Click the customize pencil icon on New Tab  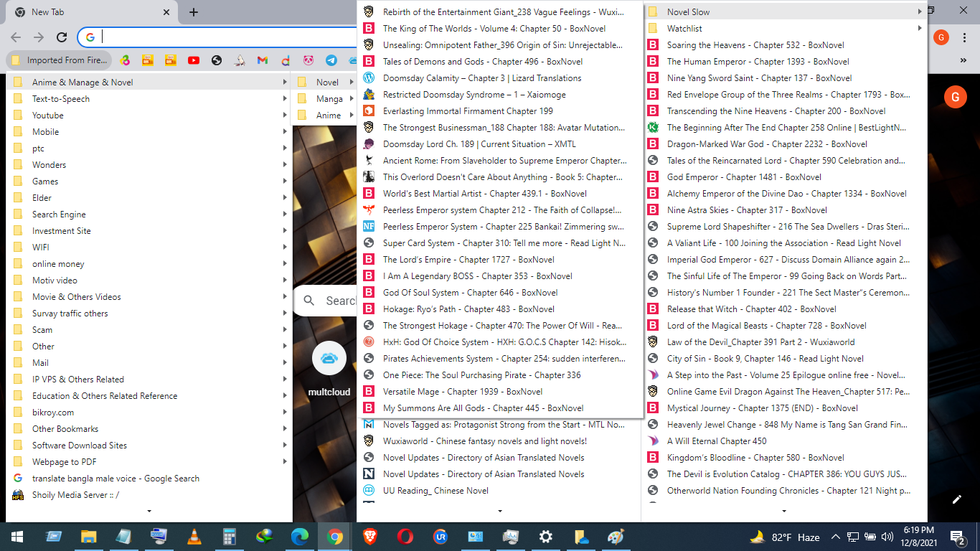956,499
